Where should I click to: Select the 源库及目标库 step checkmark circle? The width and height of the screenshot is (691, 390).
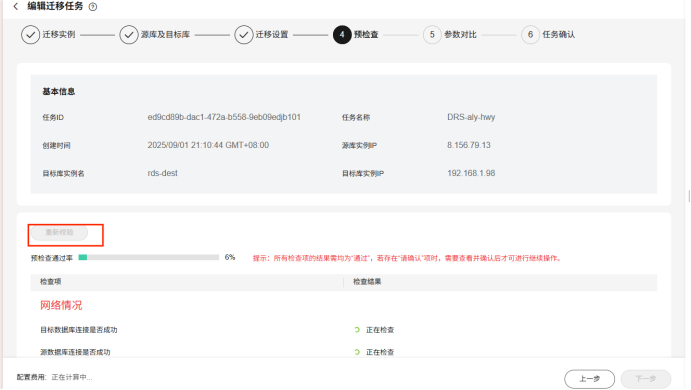(x=129, y=34)
